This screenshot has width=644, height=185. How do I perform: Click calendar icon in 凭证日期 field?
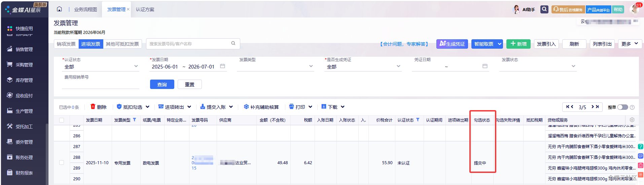pyautogui.click(x=485, y=66)
